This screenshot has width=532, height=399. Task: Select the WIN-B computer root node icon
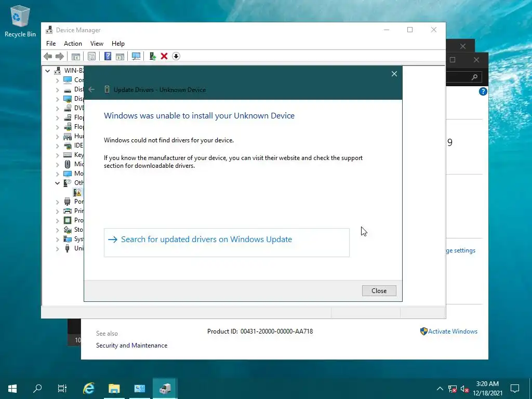pos(58,71)
